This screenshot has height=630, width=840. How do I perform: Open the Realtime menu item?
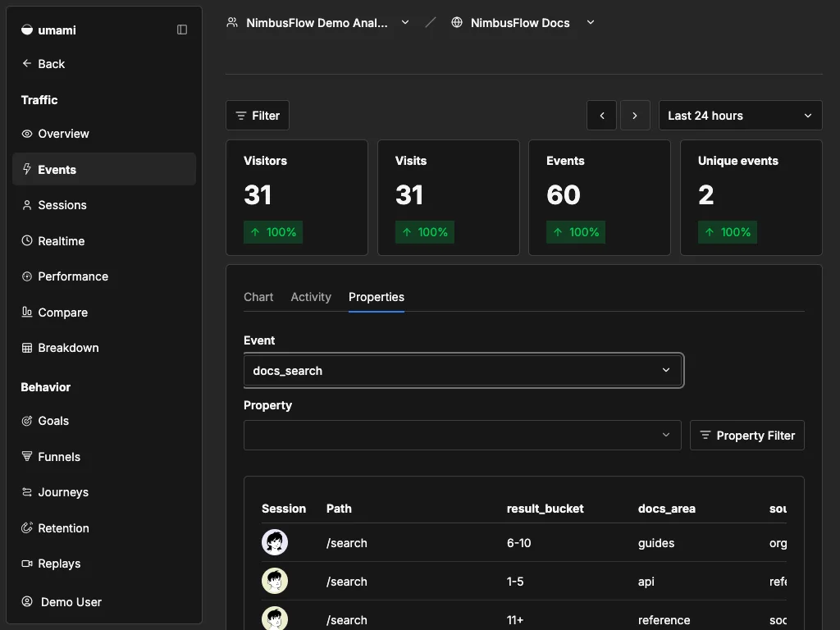[104, 240]
